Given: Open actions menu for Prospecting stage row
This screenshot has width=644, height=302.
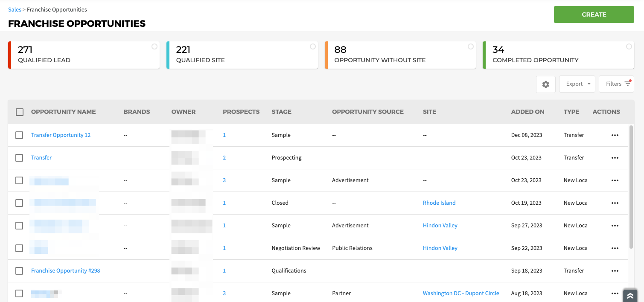Looking at the screenshot, I should 615,158.
